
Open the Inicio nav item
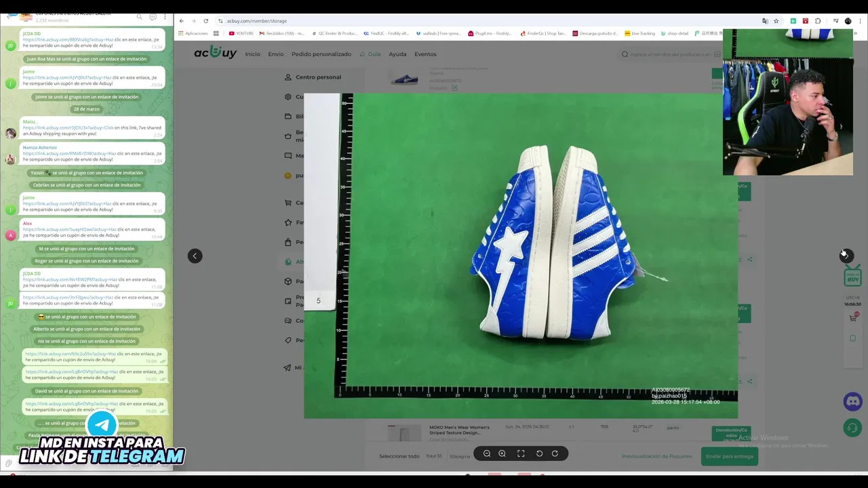tap(252, 54)
